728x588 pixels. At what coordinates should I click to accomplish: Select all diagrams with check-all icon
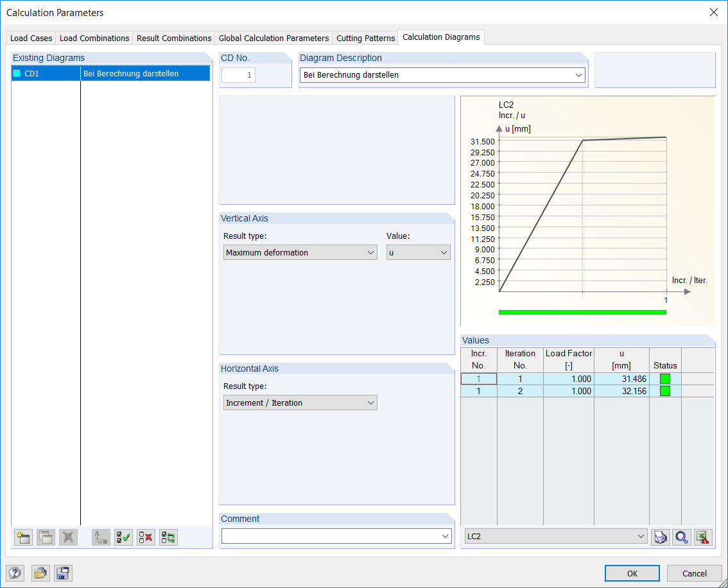coord(123,537)
